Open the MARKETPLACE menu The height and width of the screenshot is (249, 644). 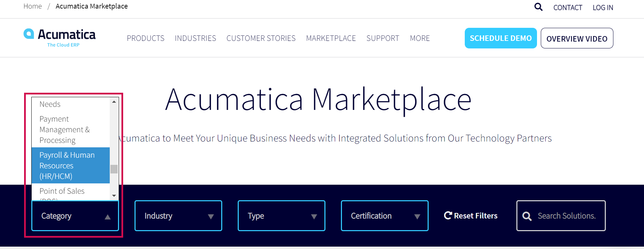click(331, 38)
